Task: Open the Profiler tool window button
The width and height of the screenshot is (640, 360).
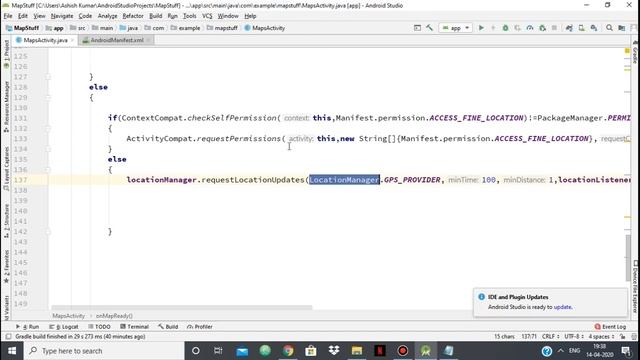Action: coord(200,327)
